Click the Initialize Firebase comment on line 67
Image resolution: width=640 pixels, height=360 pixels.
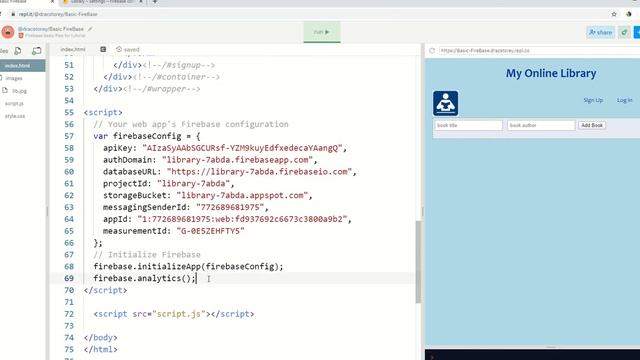click(x=147, y=255)
